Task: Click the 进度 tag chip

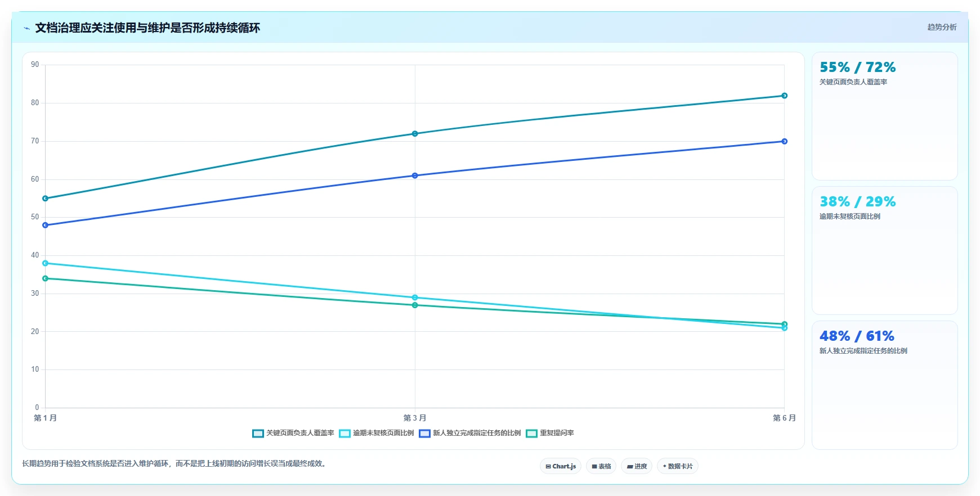Action: [637, 466]
